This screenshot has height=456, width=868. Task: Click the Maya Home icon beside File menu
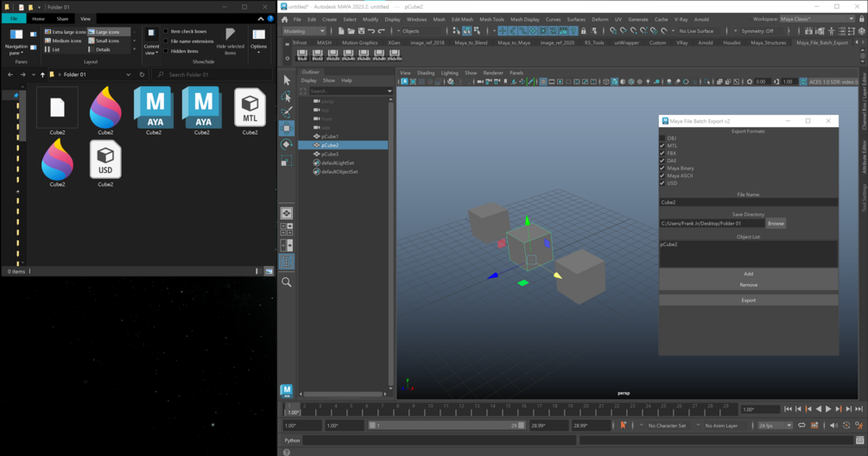click(284, 19)
